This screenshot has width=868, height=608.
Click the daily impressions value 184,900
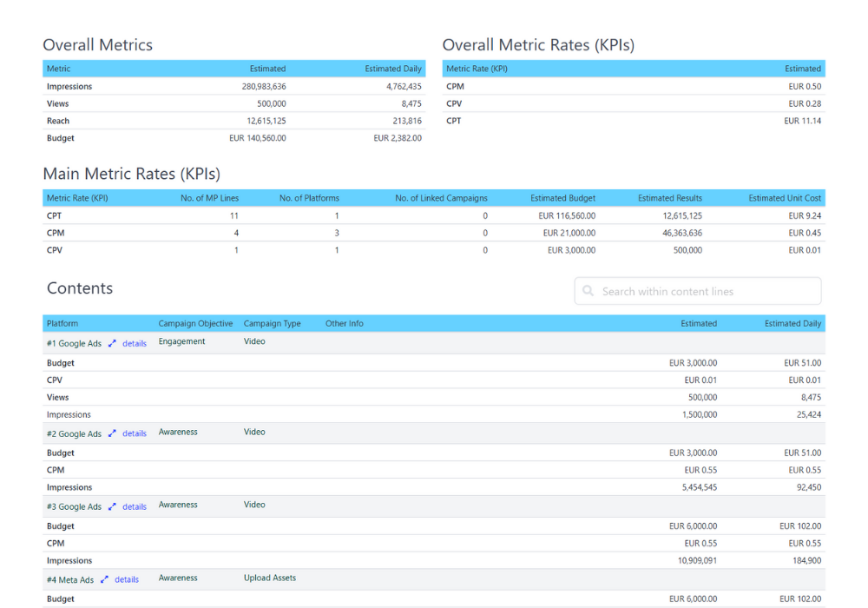pos(807,560)
